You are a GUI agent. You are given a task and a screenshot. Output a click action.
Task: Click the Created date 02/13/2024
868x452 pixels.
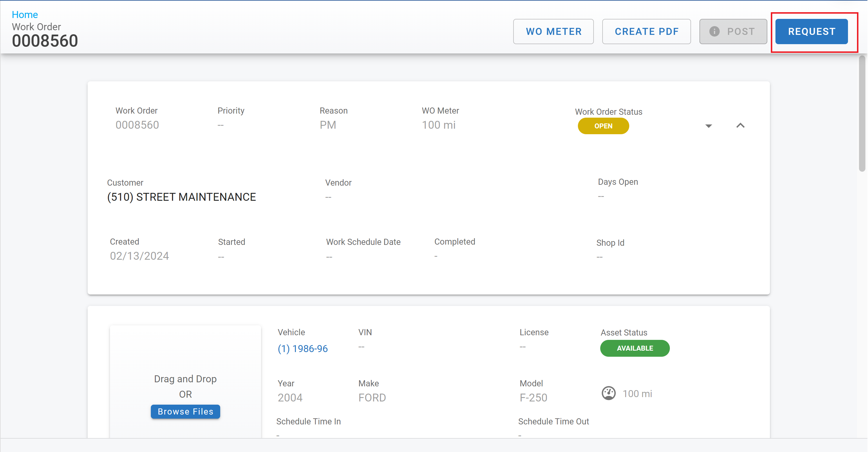pos(139,256)
